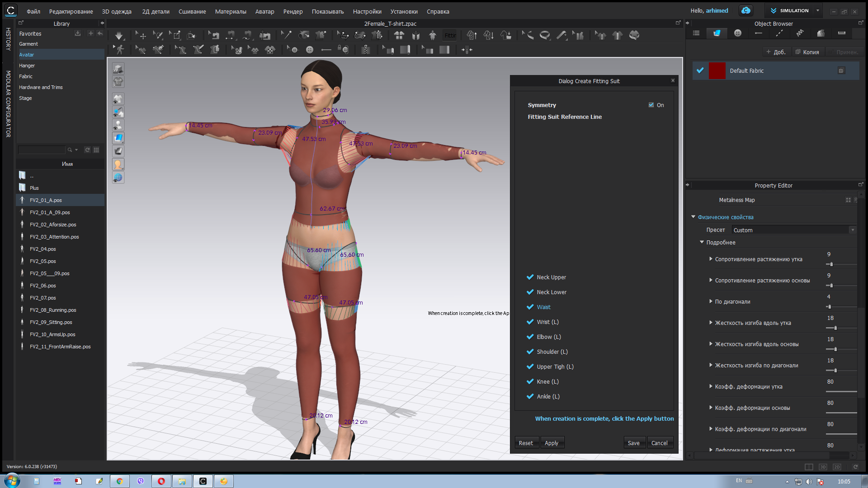Click the Zipper tool icon in toolbar
This screenshot has height=488, width=868.
[365, 50]
